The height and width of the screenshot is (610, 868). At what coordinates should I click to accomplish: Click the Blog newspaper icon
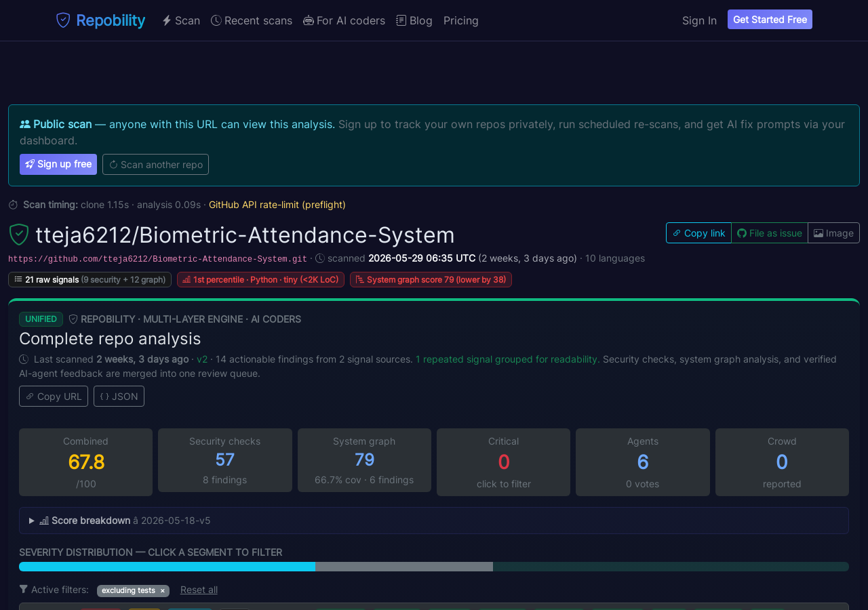401,20
